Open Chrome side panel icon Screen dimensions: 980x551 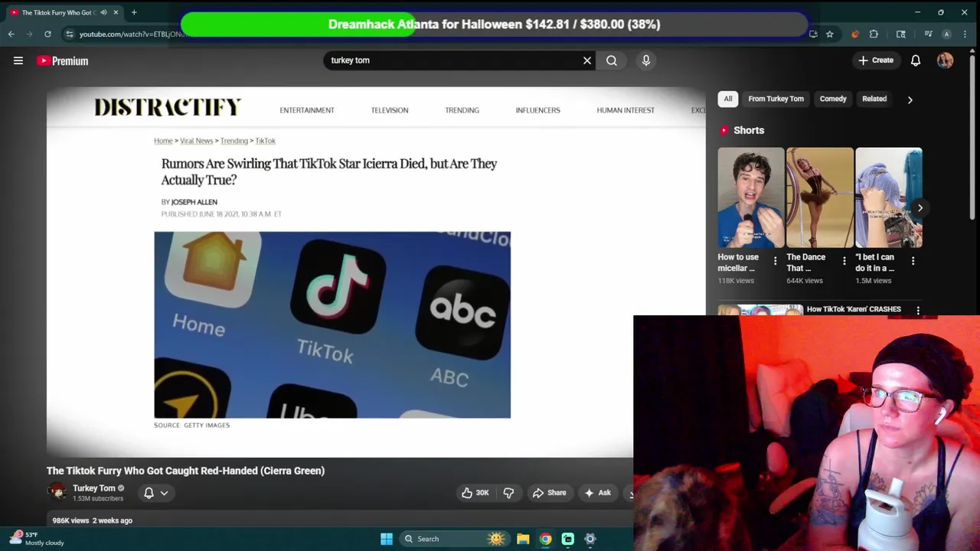pos(901,34)
